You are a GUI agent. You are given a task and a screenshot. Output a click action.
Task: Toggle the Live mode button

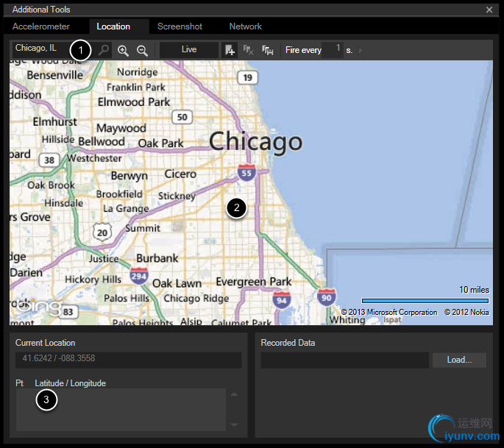(189, 50)
